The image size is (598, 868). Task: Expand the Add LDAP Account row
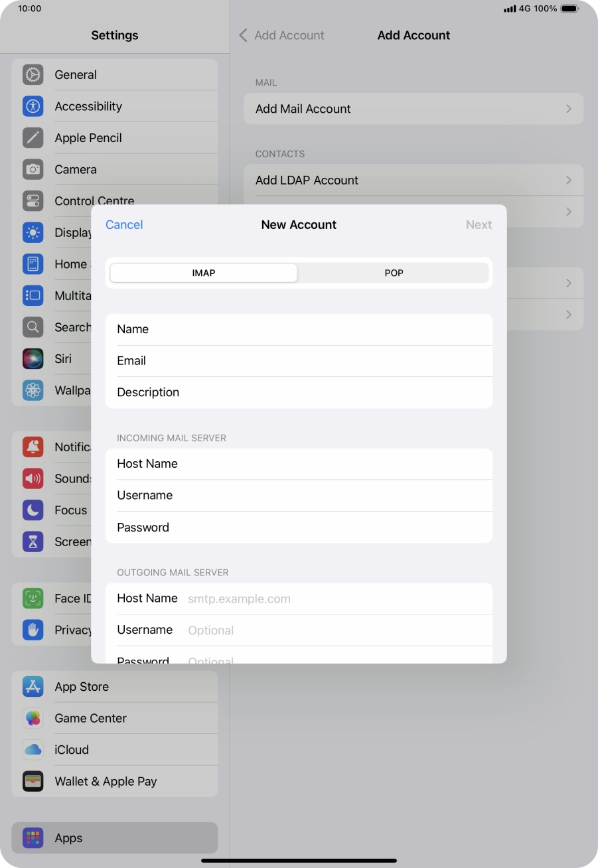point(413,180)
